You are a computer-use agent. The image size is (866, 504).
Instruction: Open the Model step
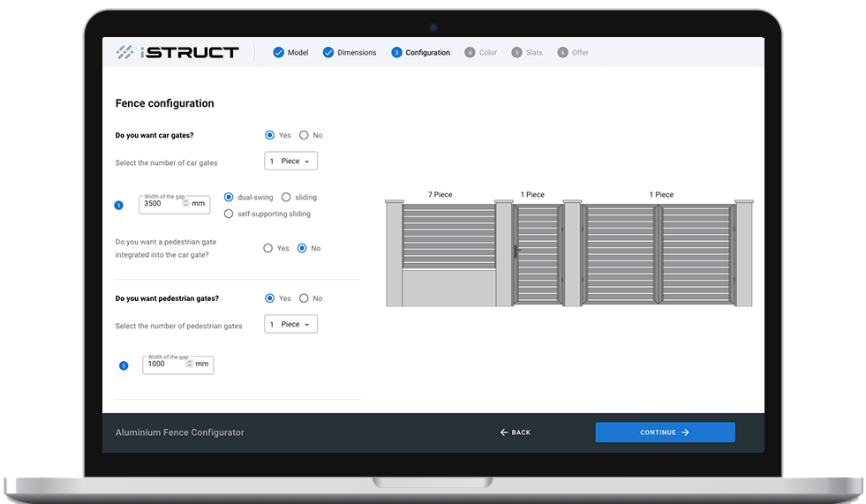click(x=290, y=52)
